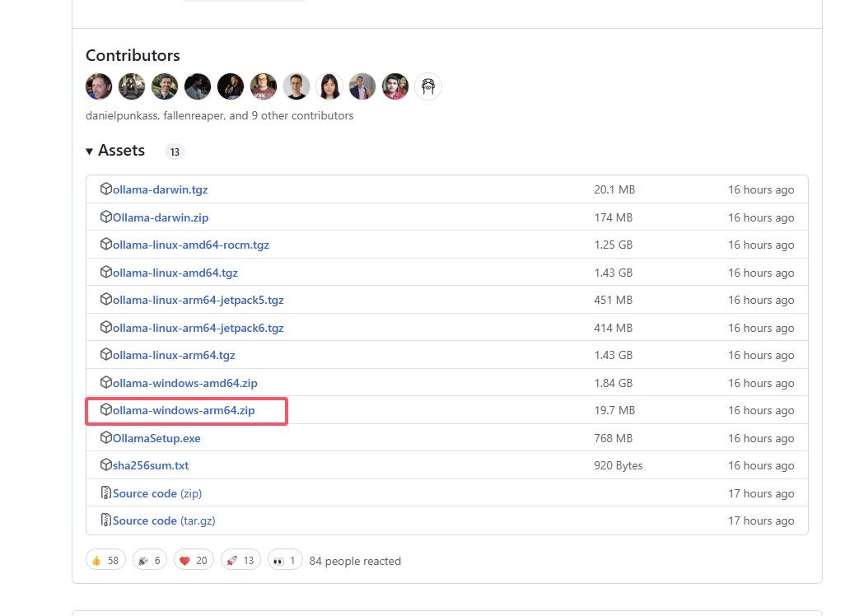This screenshot has width=845, height=616.
Task: Download Ollama-darwin.zip asset
Action: (x=161, y=217)
